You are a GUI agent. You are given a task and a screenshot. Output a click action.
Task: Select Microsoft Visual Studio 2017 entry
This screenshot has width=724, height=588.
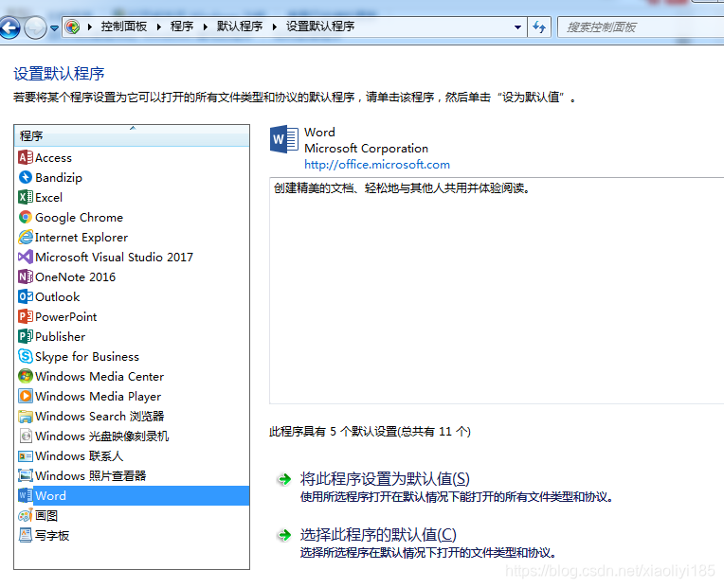pos(114,257)
